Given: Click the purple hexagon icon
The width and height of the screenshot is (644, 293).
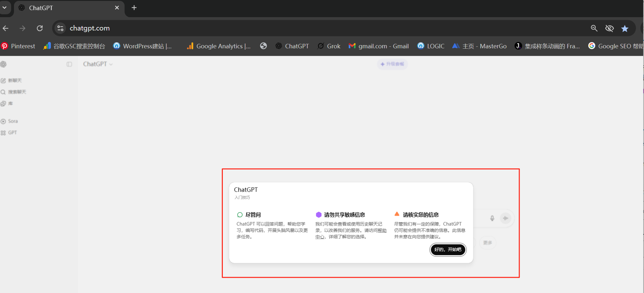Looking at the screenshot, I should (319, 215).
